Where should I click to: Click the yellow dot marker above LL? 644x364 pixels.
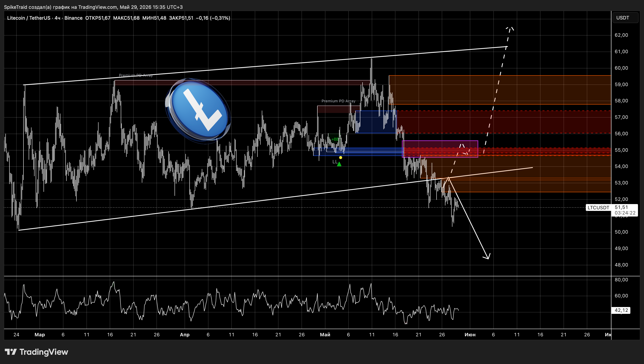(340, 158)
